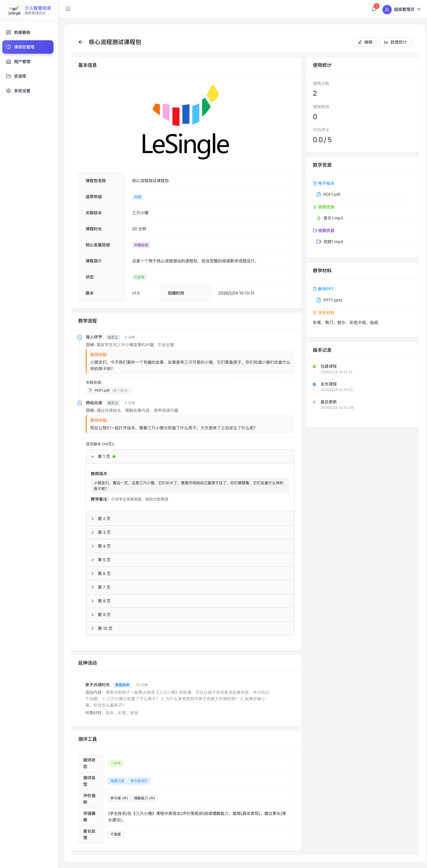This screenshot has height=868, width=427.
Task: Click the 编辑 button
Action: coord(365,42)
